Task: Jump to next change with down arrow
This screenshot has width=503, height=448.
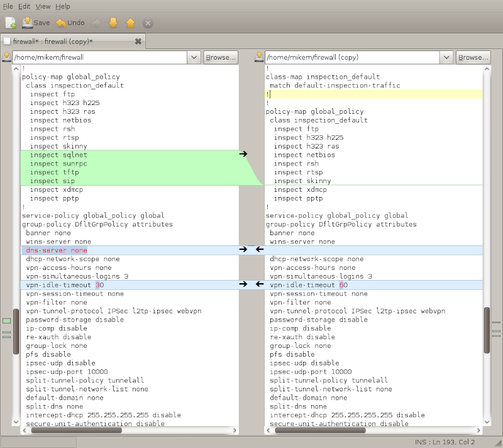Action: coord(113,23)
